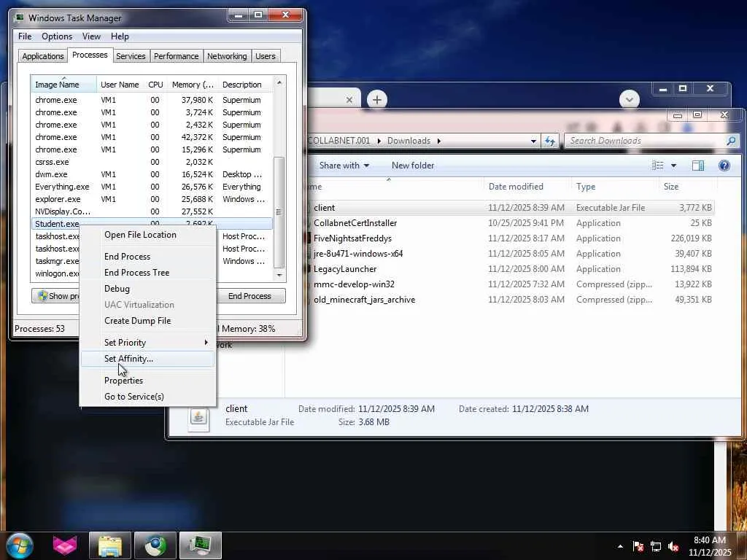Expand the arrow after Downloads breadcrumb
747x560 pixels.
point(438,141)
